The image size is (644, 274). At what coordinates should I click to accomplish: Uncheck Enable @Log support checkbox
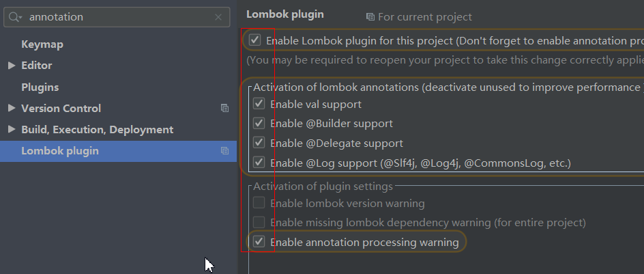click(x=259, y=163)
